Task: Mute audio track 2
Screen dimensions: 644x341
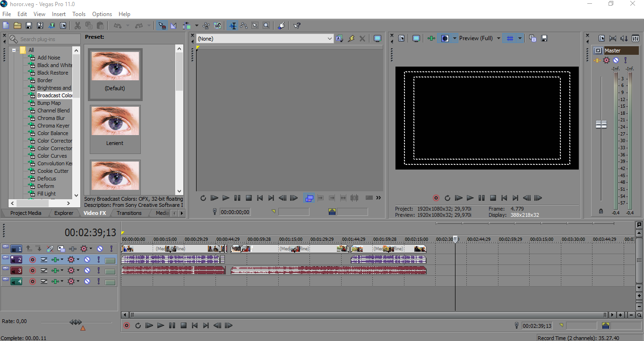Action: click(87, 259)
